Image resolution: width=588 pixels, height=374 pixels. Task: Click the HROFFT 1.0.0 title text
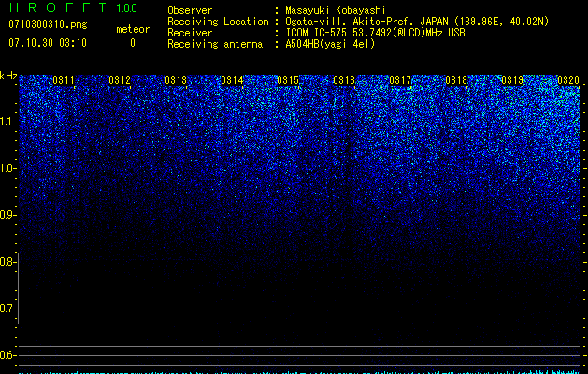(73, 7)
